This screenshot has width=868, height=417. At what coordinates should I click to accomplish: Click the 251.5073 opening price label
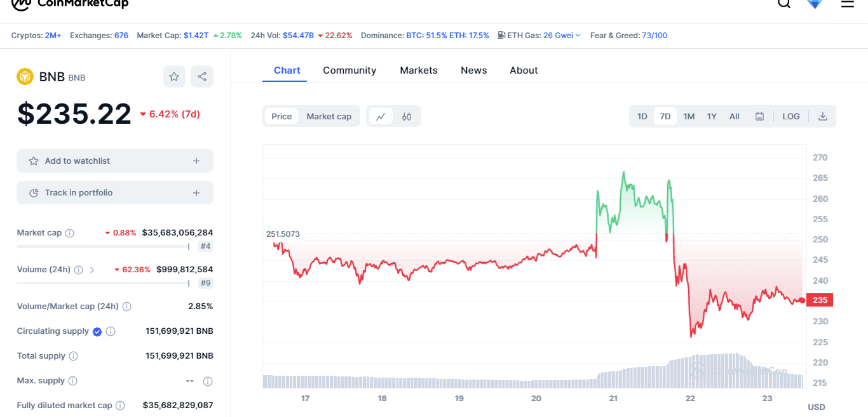coord(283,234)
